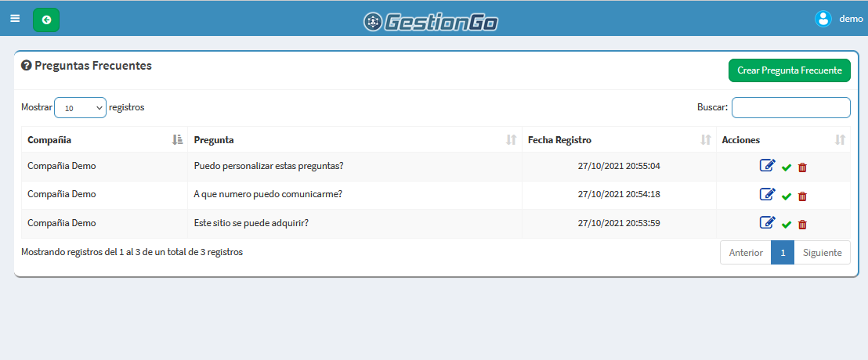Click Compañia Demo in the 20:54:18 row
The width and height of the screenshot is (868, 360).
pyautogui.click(x=62, y=194)
